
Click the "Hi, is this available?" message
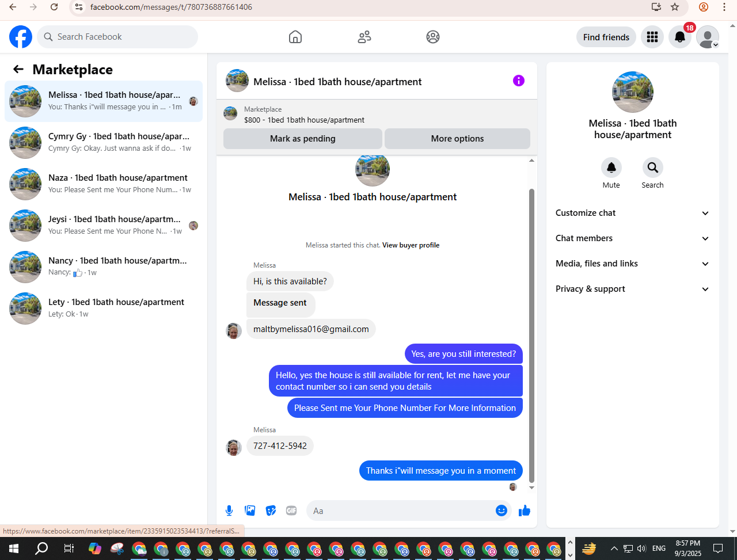(290, 281)
